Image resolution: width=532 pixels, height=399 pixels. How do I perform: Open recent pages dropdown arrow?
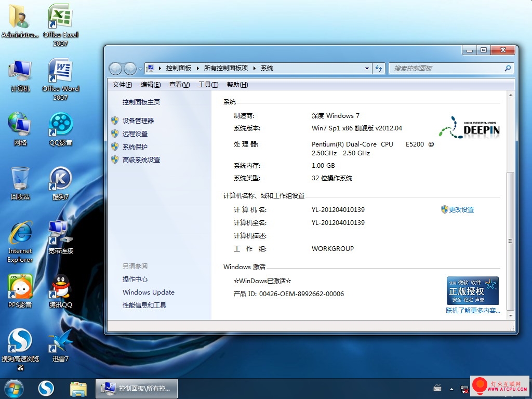[140, 69]
